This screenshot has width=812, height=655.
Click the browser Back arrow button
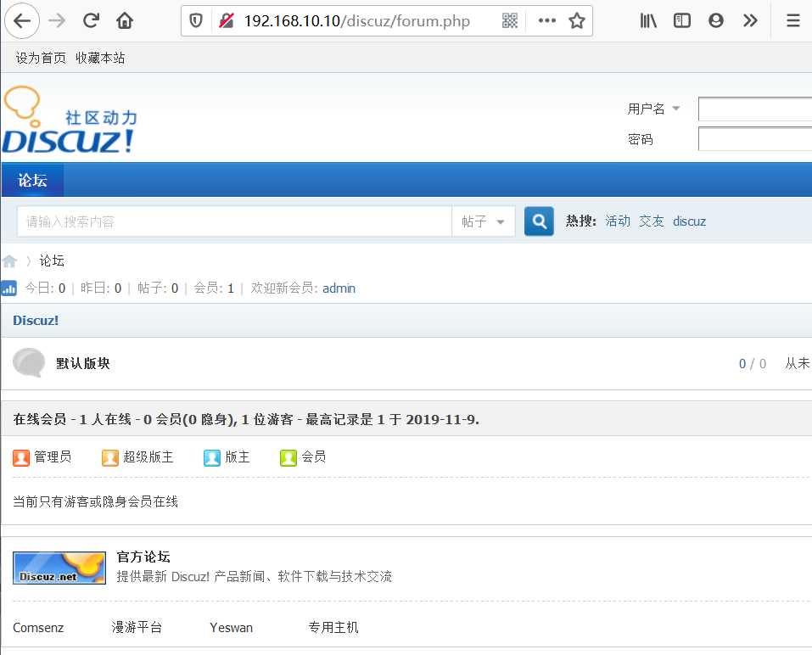22,20
